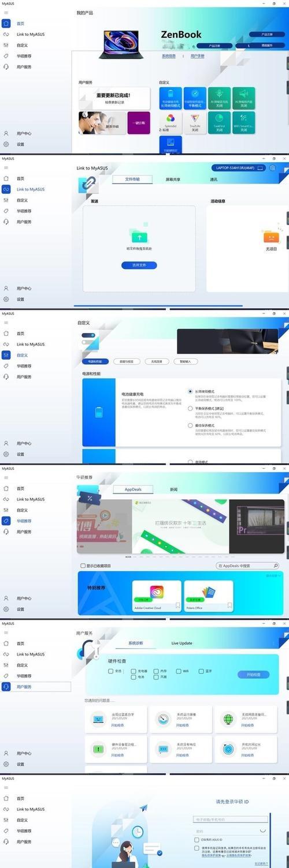The width and height of the screenshot is (289, 868).
Task: Open gear settings icon beside LAPTOP device name
Action: [272, 168]
